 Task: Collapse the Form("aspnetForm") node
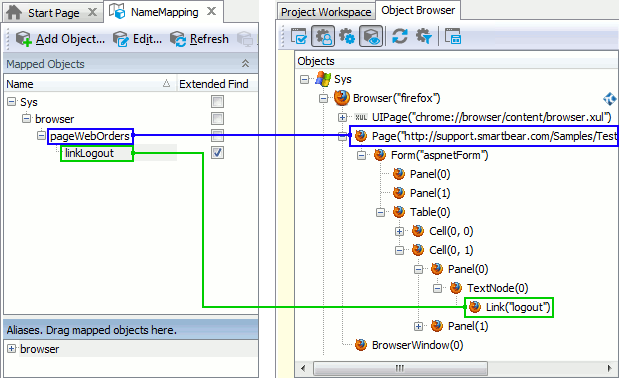pos(361,155)
